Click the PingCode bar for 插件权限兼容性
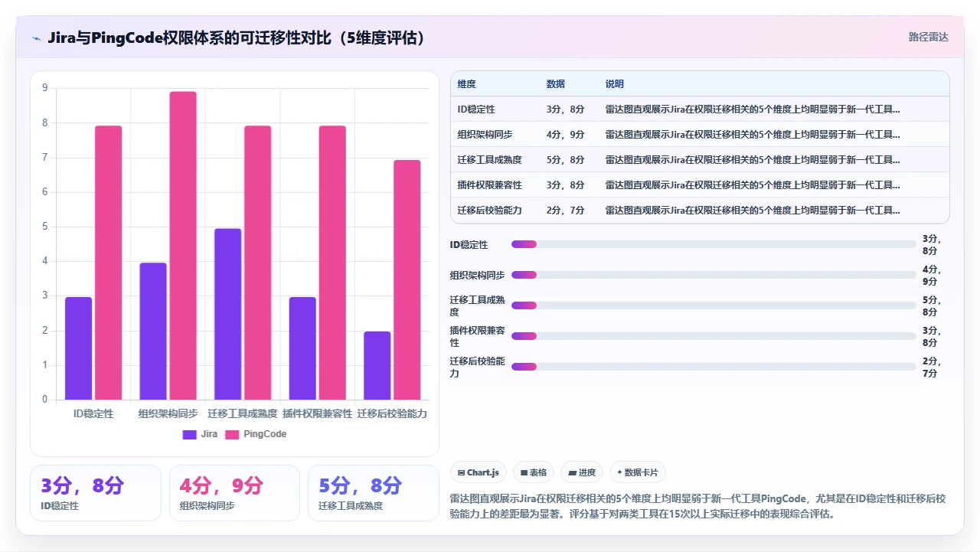The height and width of the screenshot is (552, 980). click(332, 262)
